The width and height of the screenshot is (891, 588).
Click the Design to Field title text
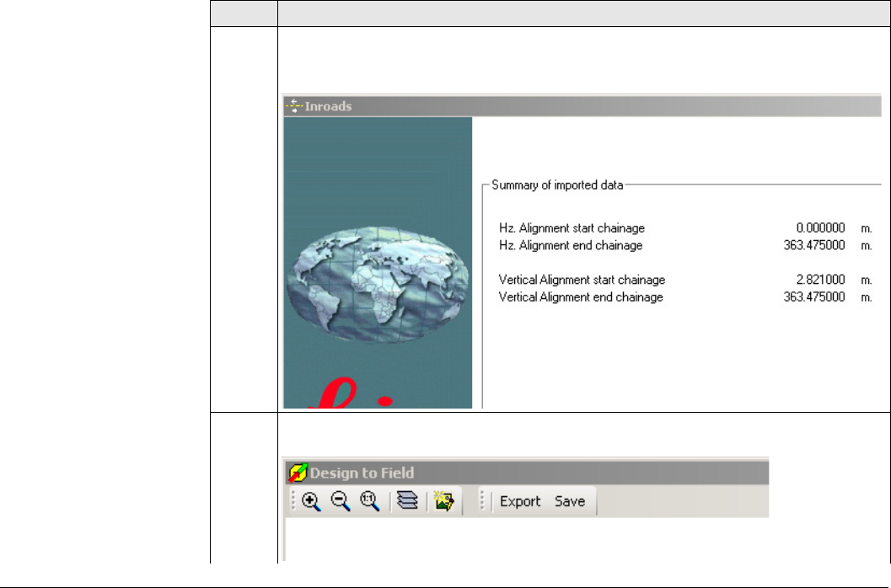coord(362,473)
